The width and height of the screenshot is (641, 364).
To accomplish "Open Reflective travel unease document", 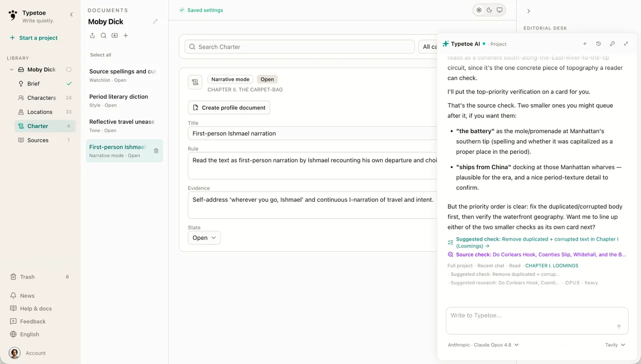I will (124, 126).
